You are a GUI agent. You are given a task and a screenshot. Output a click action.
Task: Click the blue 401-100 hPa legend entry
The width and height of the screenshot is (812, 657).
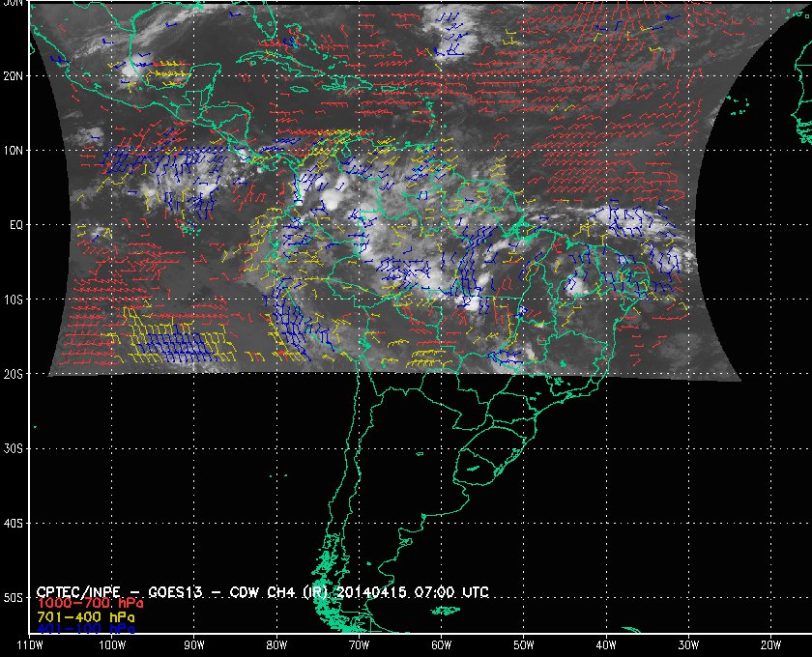pyautogui.click(x=85, y=629)
